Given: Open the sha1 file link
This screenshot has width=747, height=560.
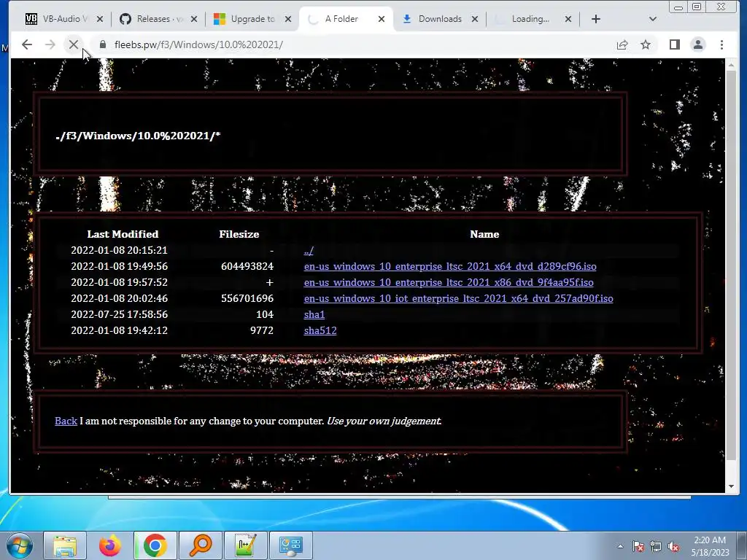Looking at the screenshot, I should (314, 314).
